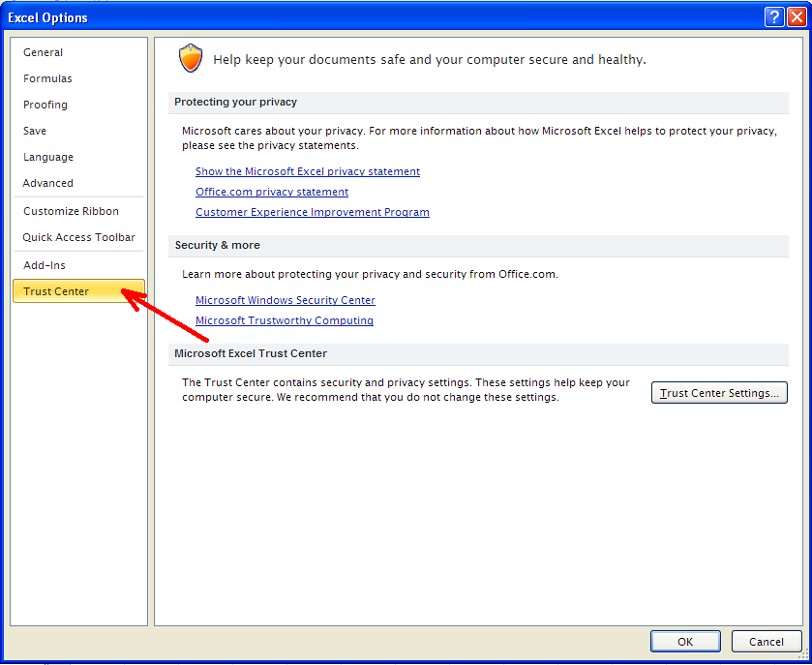The width and height of the screenshot is (812, 665).
Task: Select the Language category
Action: [x=77, y=157]
